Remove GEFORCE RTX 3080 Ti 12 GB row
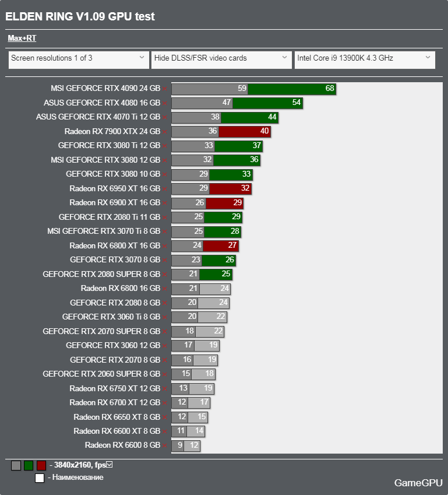The height and width of the screenshot is (495, 448). pyautogui.click(x=165, y=146)
